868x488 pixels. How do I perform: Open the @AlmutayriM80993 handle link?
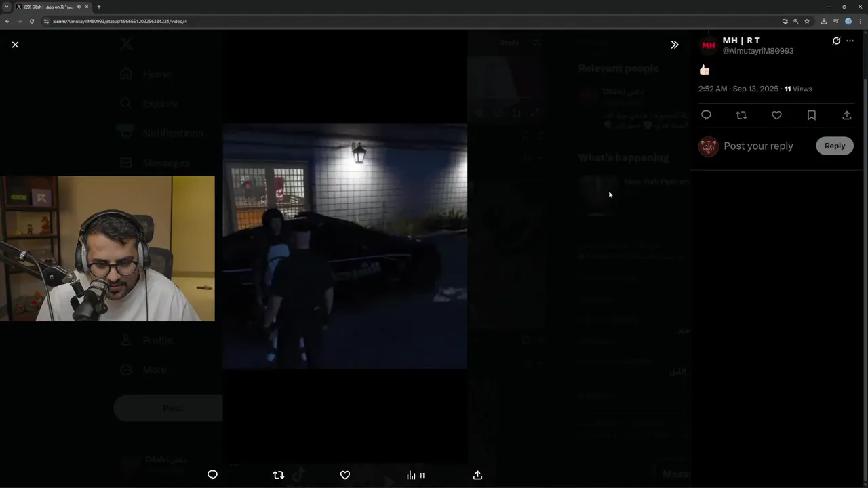(757, 51)
